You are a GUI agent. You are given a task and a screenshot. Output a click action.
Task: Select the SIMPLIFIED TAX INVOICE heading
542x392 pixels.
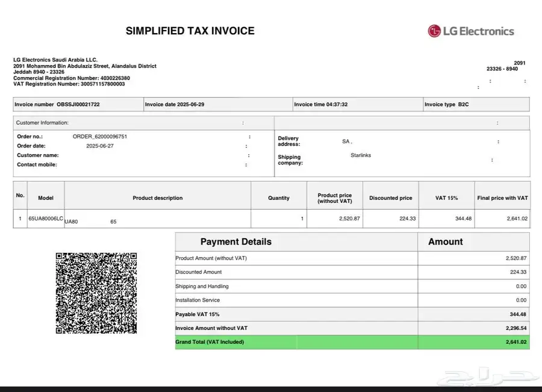coord(190,31)
